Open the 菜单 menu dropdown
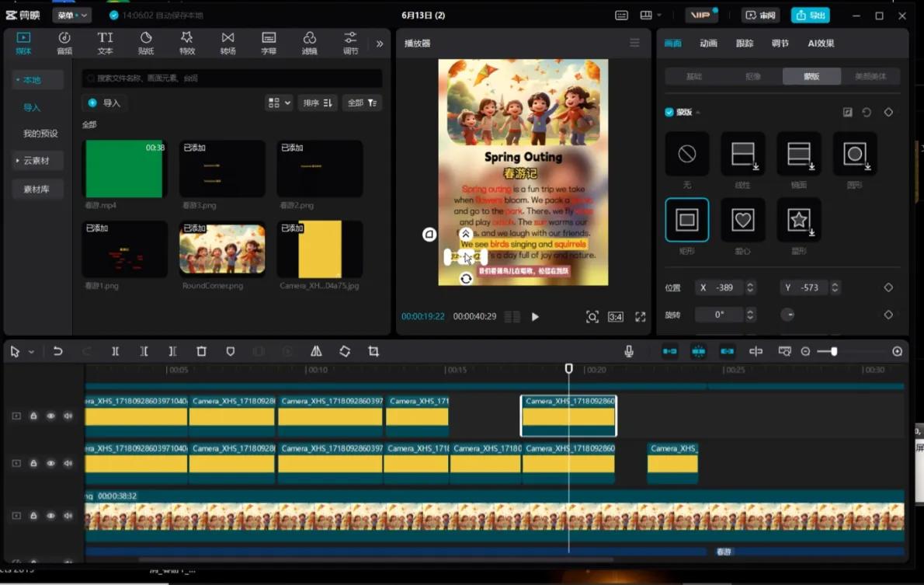This screenshot has height=585, width=924. 71,16
